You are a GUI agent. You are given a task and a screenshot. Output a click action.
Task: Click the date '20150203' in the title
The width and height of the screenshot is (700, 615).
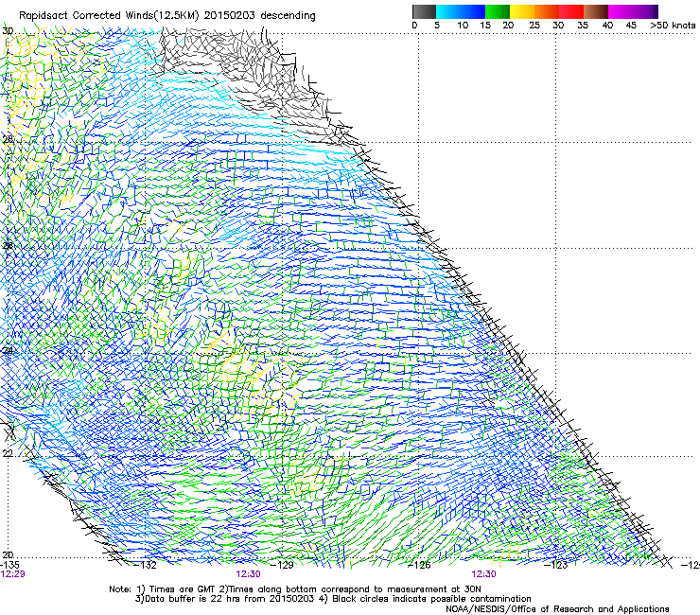[x=230, y=16]
